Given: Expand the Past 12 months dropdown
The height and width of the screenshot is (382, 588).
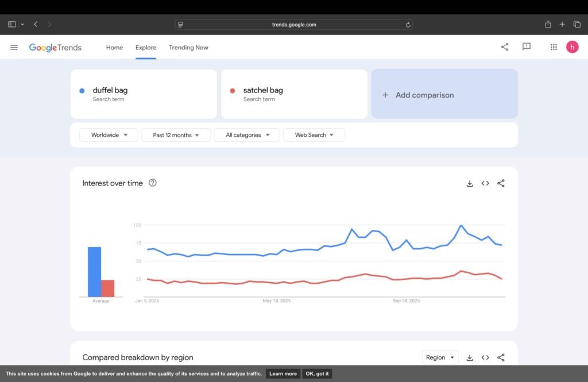Looking at the screenshot, I should 176,135.
